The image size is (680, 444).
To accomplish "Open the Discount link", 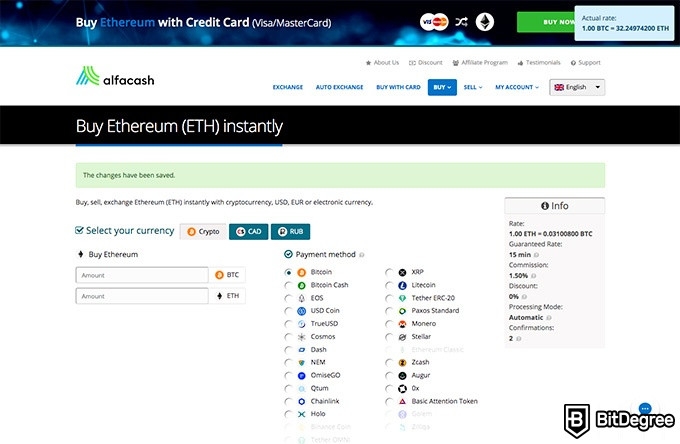I will coord(426,63).
